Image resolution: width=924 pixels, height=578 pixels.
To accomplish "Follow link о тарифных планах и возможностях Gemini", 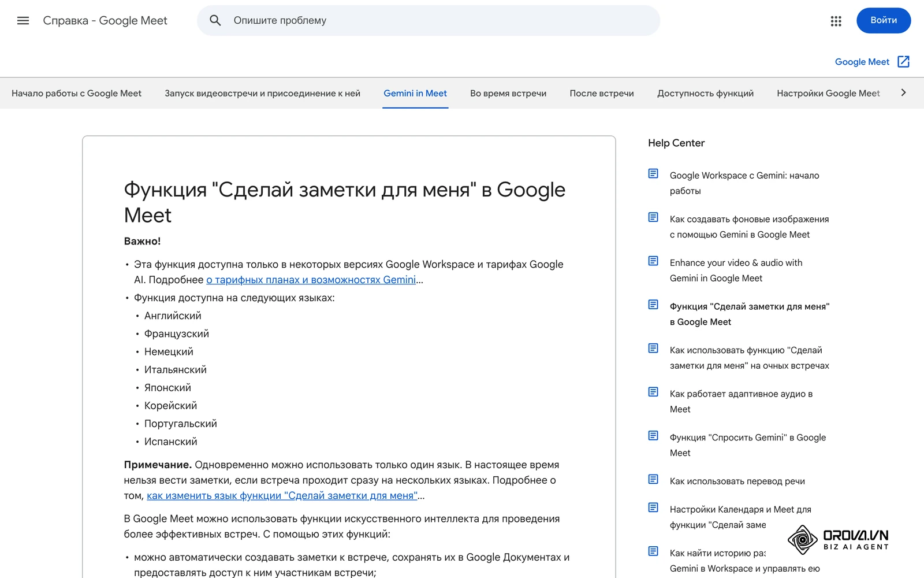I will (311, 280).
